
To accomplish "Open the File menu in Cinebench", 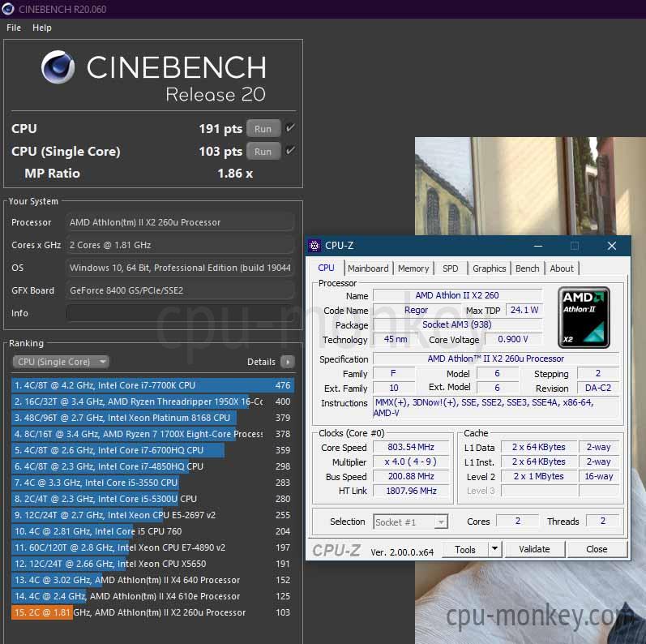I will pos(14,28).
